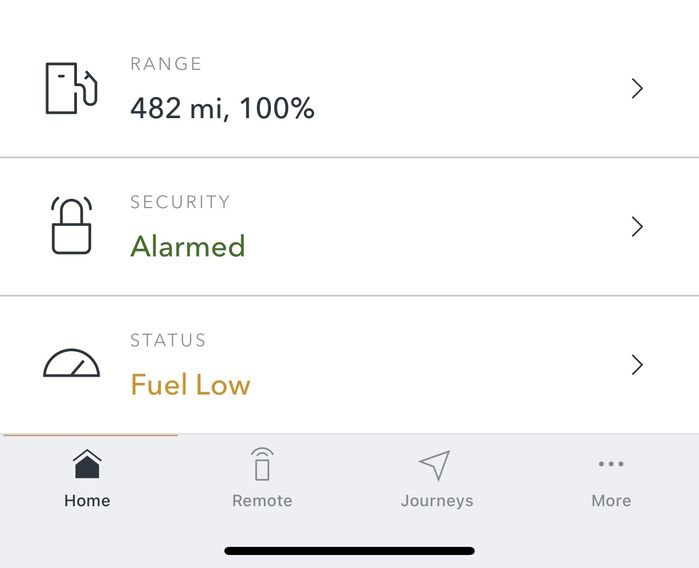Expand the Range row chevron

[x=637, y=88]
